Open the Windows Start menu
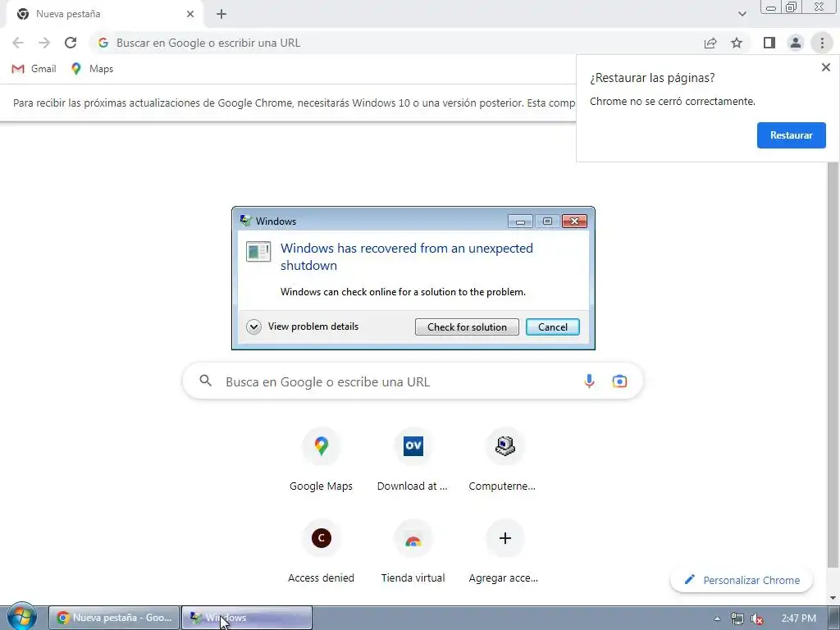840x630 pixels. 21,617
